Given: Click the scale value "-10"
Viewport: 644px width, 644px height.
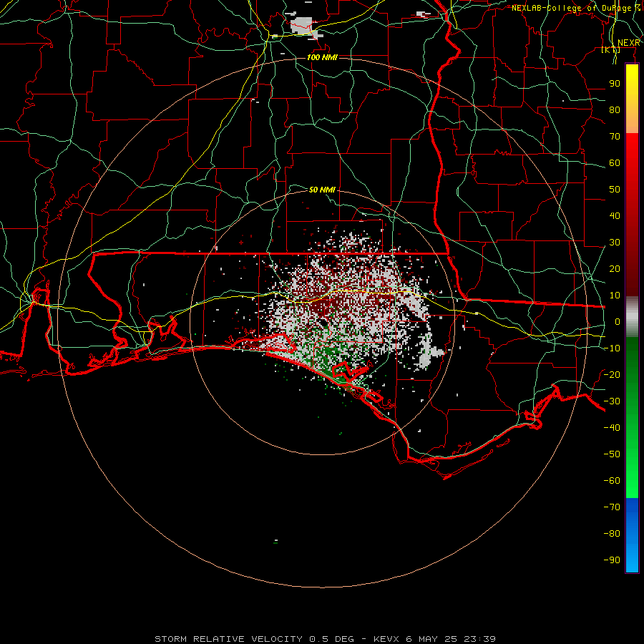Looking at the screenshot, I should [612, 348].
